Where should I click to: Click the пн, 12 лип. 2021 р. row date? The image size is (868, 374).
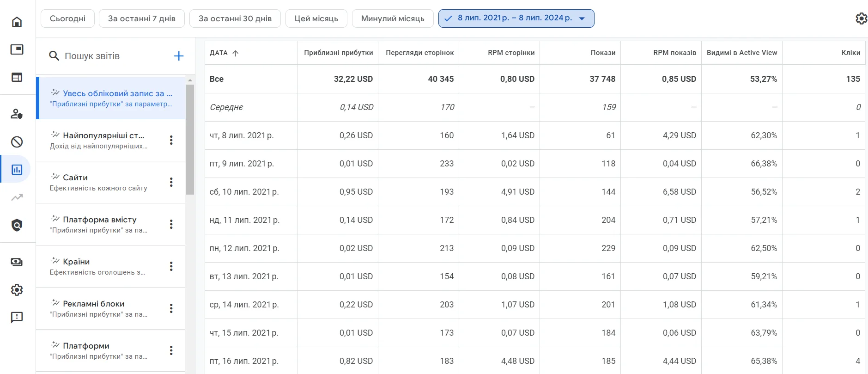tap(244, 248)
